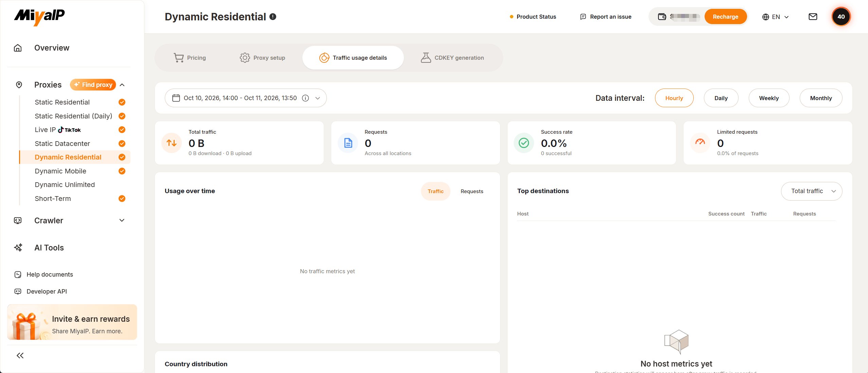
Task: Open Total traffic destinations dropdown
Action: (812, 191)
